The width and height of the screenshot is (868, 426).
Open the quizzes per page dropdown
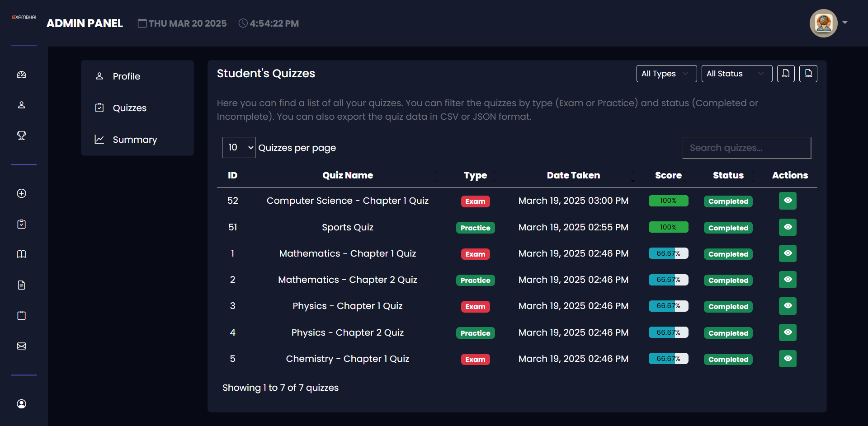[x=239, y=147]
